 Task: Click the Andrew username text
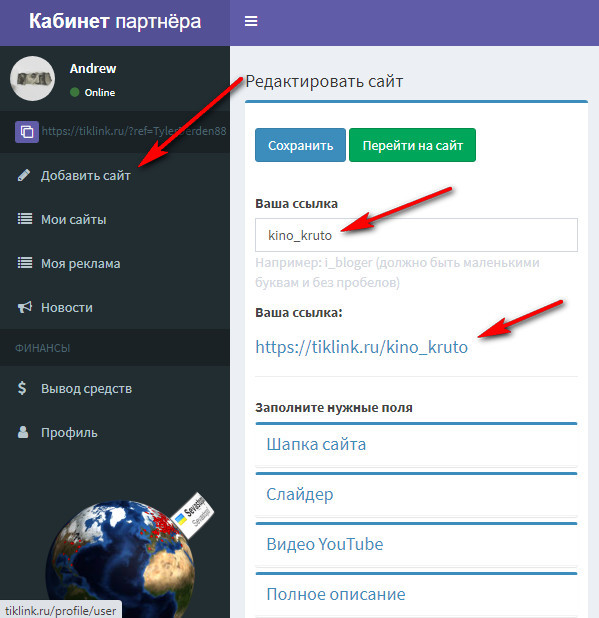point(93,69)
